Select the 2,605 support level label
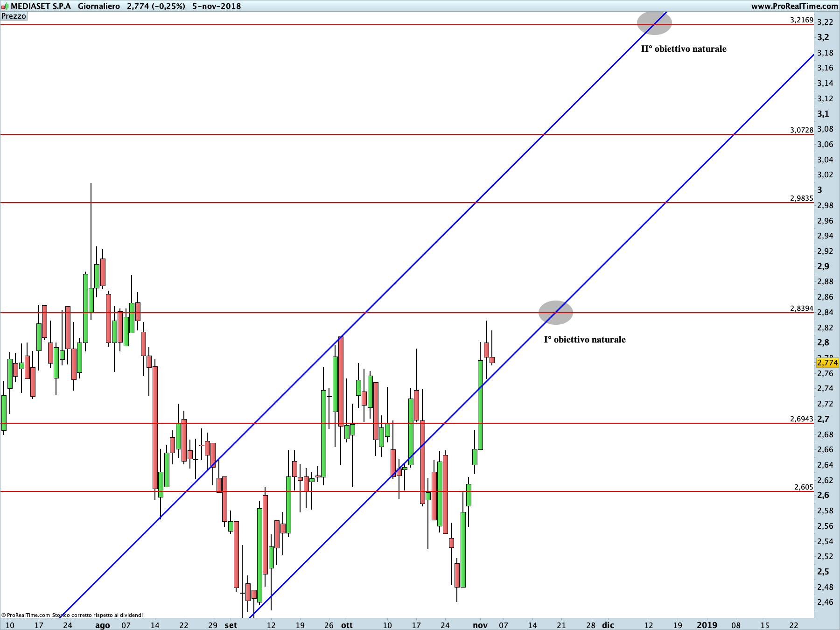 tap(804, 487)
